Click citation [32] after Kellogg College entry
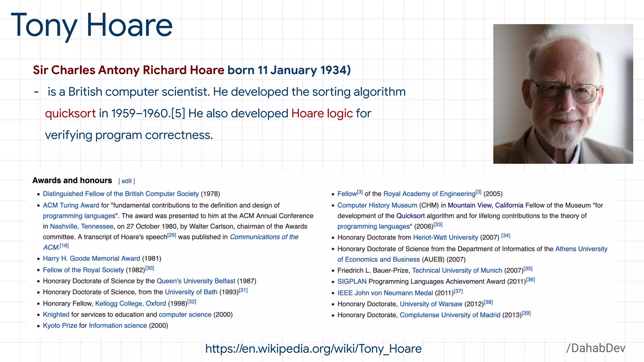 click(x=192, y=302)
